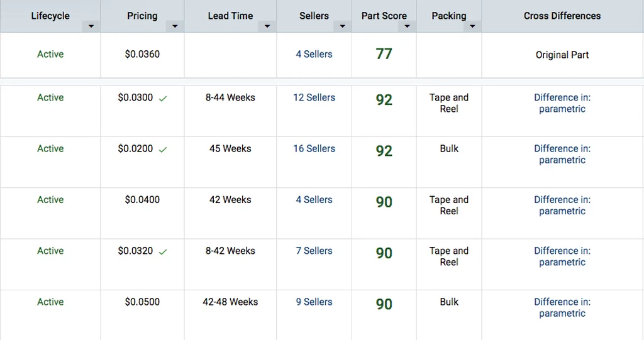Viewport: 644px width, 340px height.
Task: Open the 7 Sellers link
Action: click(314, 251)
